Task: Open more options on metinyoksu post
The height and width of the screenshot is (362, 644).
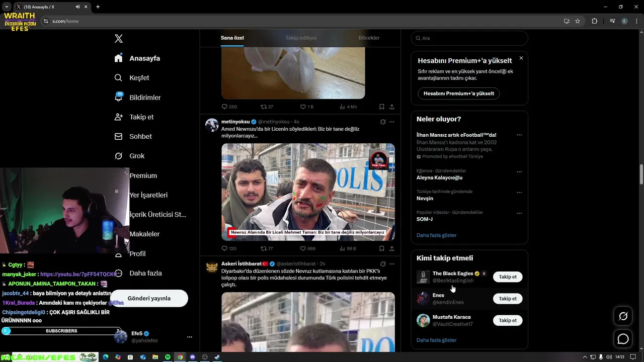Action: tap(392, 122)
